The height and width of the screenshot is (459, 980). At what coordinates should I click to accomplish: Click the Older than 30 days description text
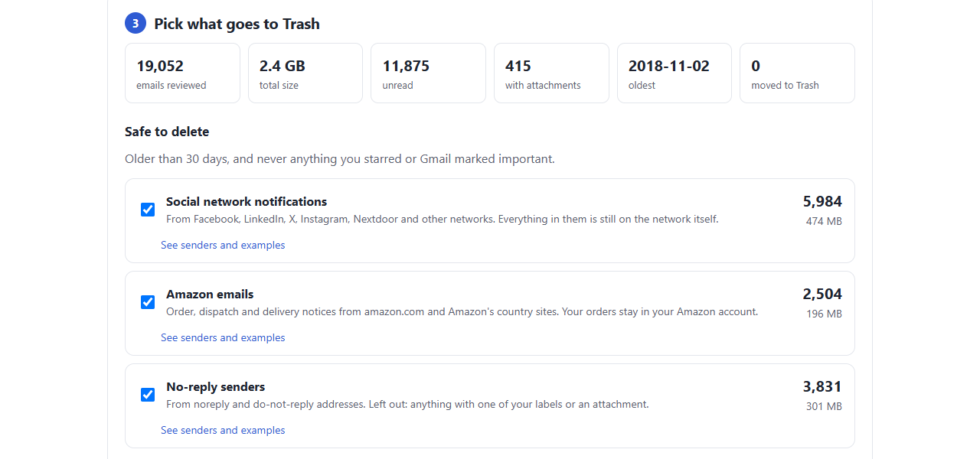[340, 159]
